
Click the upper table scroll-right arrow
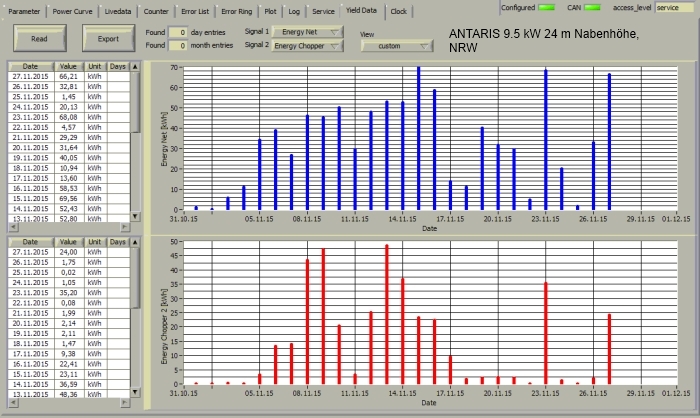coord(125,227)
